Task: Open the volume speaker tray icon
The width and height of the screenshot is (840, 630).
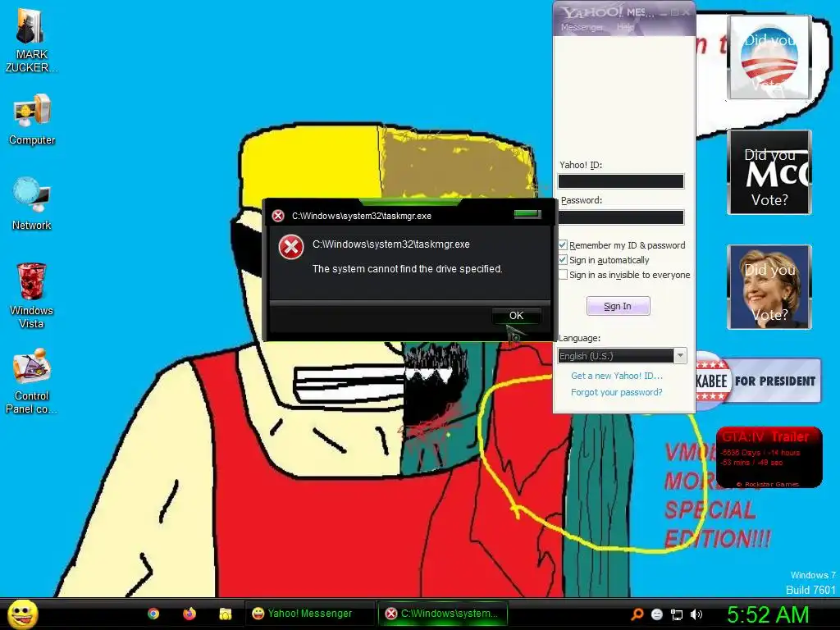Action: point(696,614)
